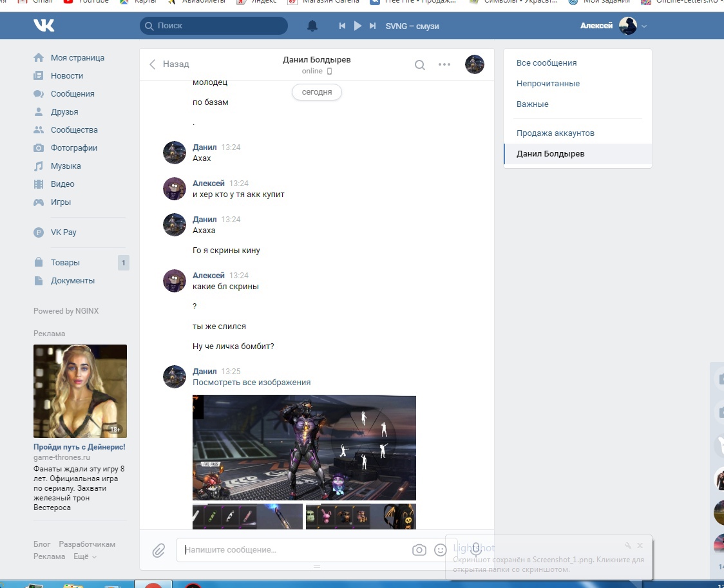The image size is (724, 588).
Task: Switch to Продажа аккаунтов conversation
Action: (x=555, y=133)
